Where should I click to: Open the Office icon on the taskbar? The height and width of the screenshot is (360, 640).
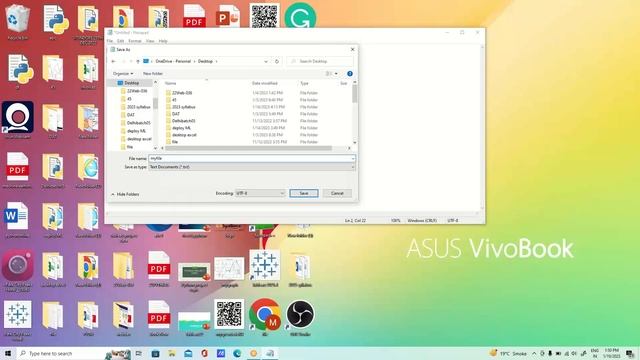click(204, 353)
